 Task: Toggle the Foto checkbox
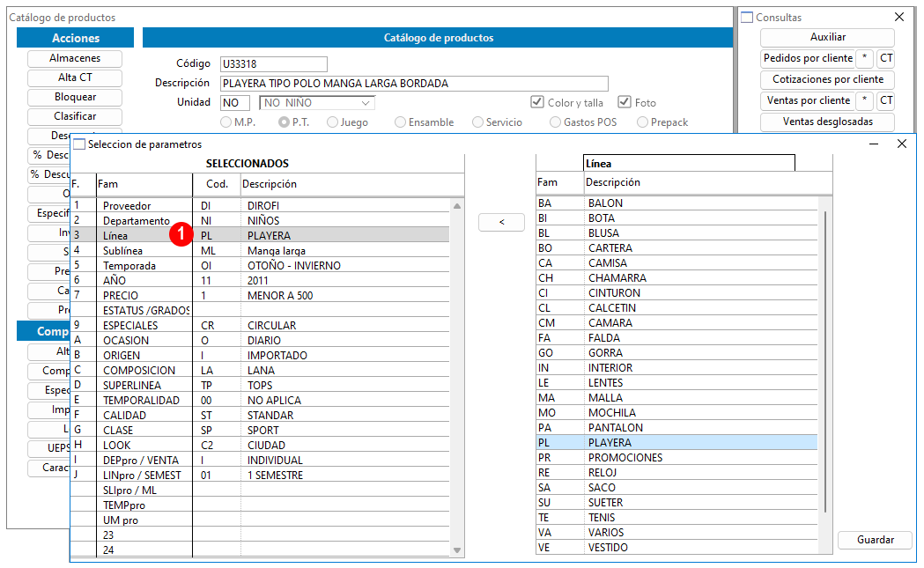point(624,102)
